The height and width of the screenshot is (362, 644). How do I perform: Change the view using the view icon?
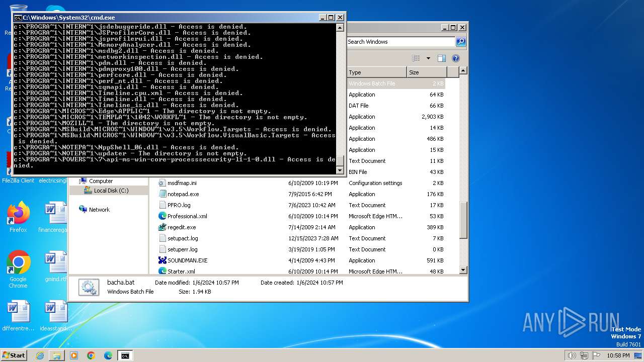coord(416,58)
